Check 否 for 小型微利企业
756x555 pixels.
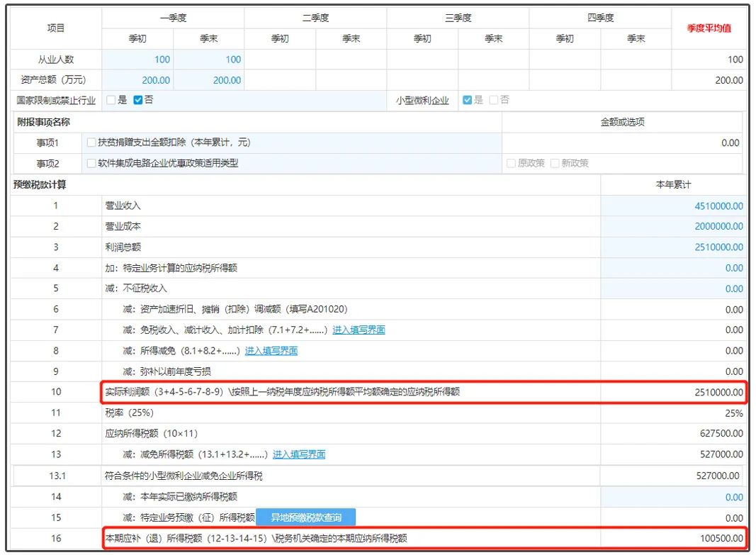click(x=494, y=100)
